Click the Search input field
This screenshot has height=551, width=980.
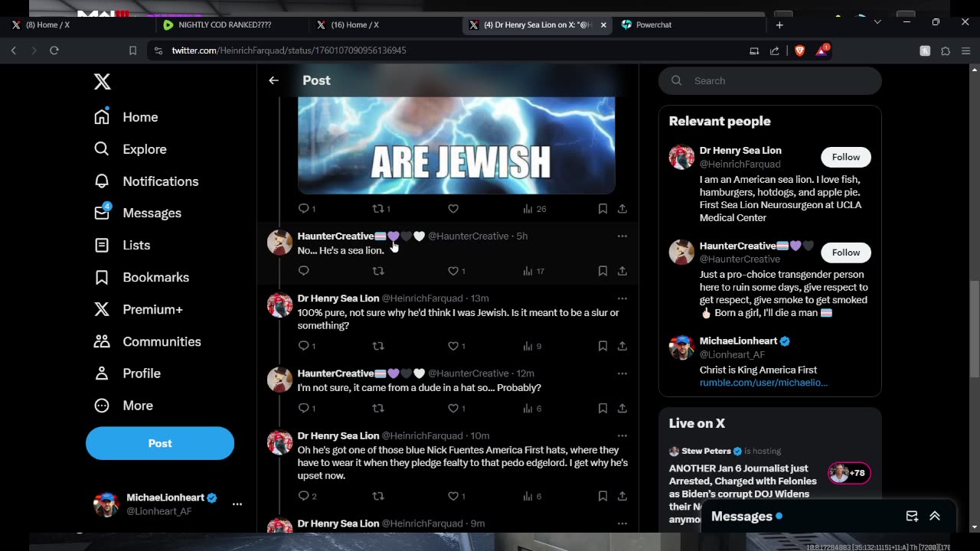point(769,80)
